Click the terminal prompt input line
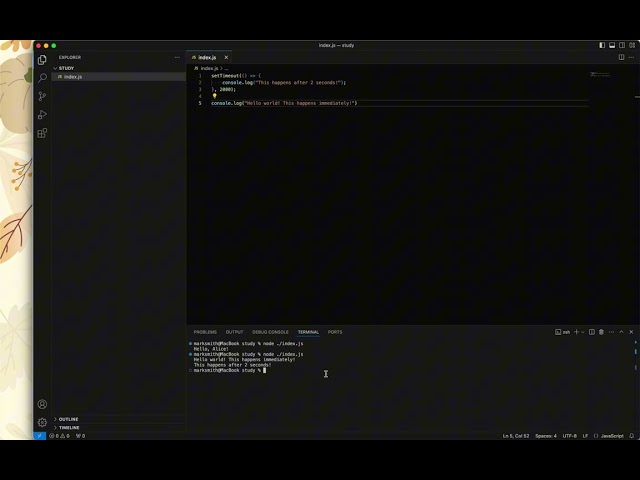The height and width of the screenshot is (480, 640). click(230, 370)
